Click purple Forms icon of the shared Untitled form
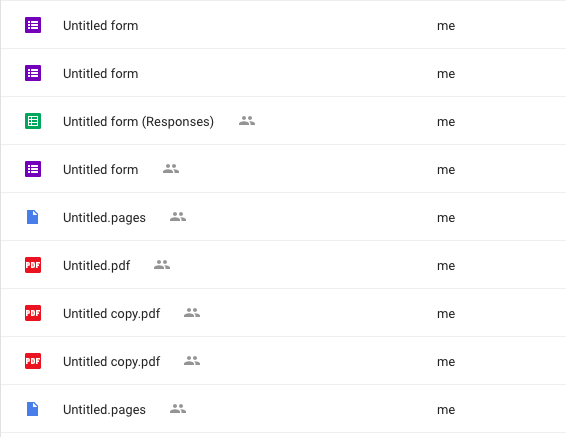The height and width of the screenshot is (437, 566). [33, 169]
